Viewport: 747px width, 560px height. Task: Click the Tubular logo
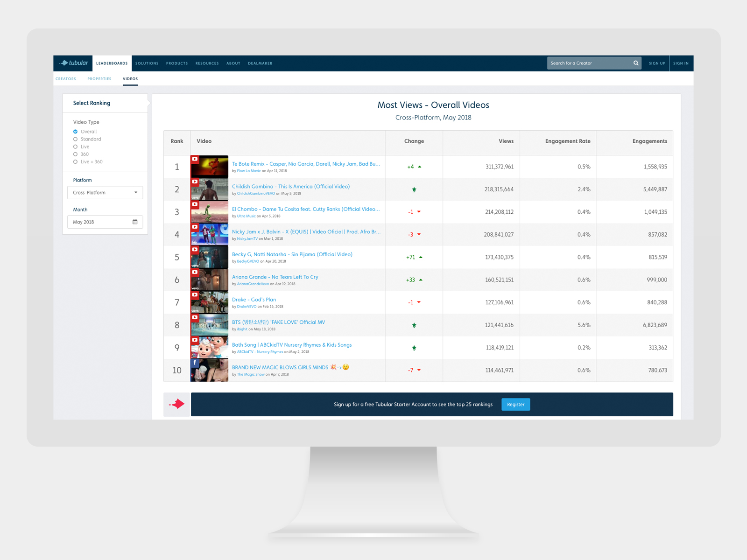(x=73, y=63)
